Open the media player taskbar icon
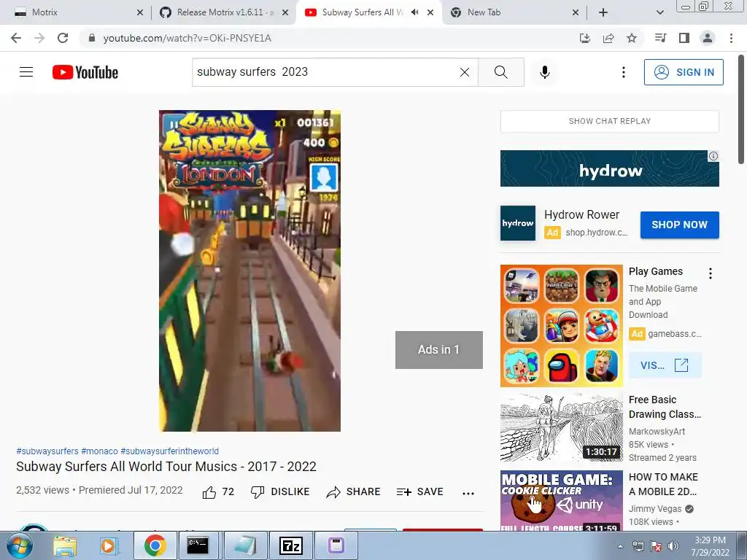Viewport: 747px width, 560px height. (109, 545)
